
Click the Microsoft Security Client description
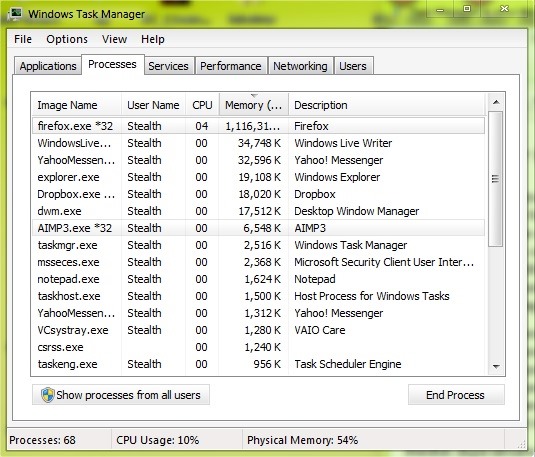click(x=384, y=262)
